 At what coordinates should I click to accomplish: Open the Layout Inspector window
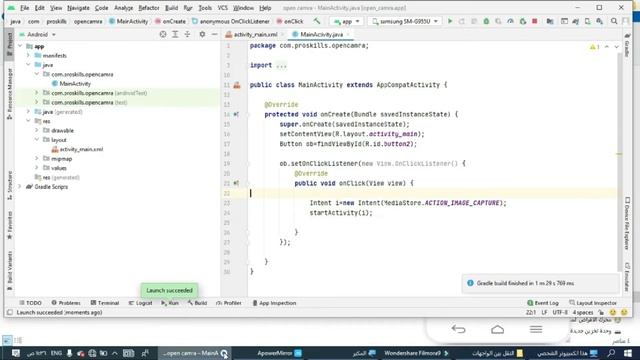pos(593,303)
